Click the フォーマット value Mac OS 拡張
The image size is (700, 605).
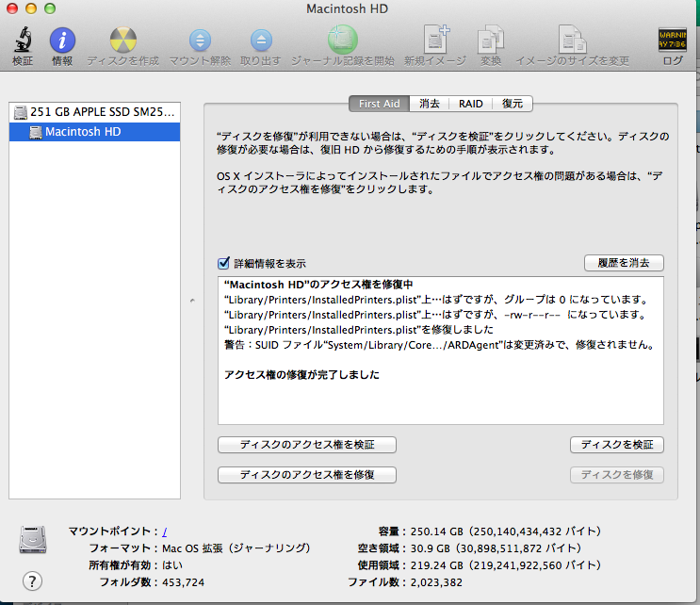coord(236,548)
